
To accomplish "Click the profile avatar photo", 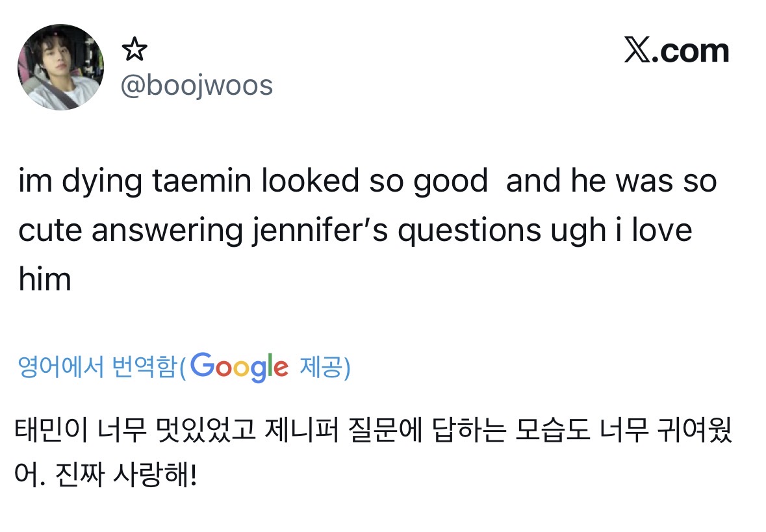I will [x=60, y=68].
